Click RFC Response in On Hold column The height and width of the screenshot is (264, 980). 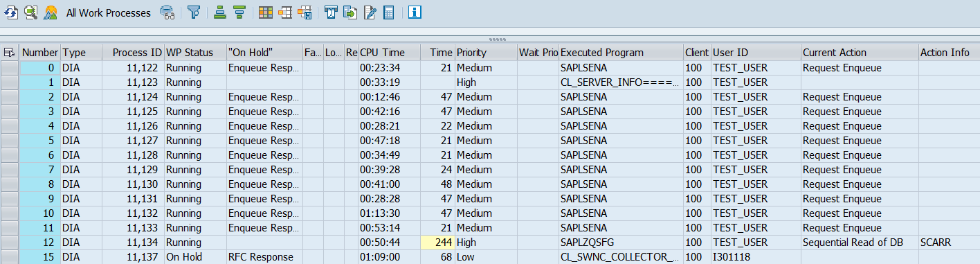click(264, 257)
